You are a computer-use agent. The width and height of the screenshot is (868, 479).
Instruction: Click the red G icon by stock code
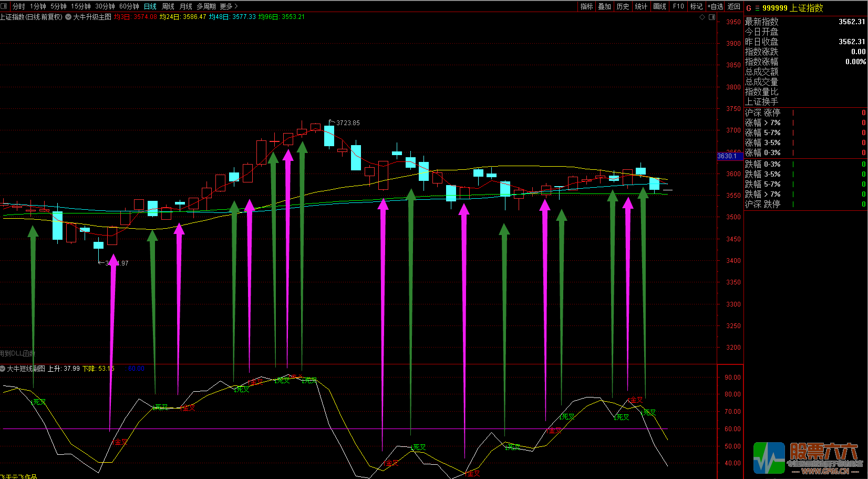point(749,8)
